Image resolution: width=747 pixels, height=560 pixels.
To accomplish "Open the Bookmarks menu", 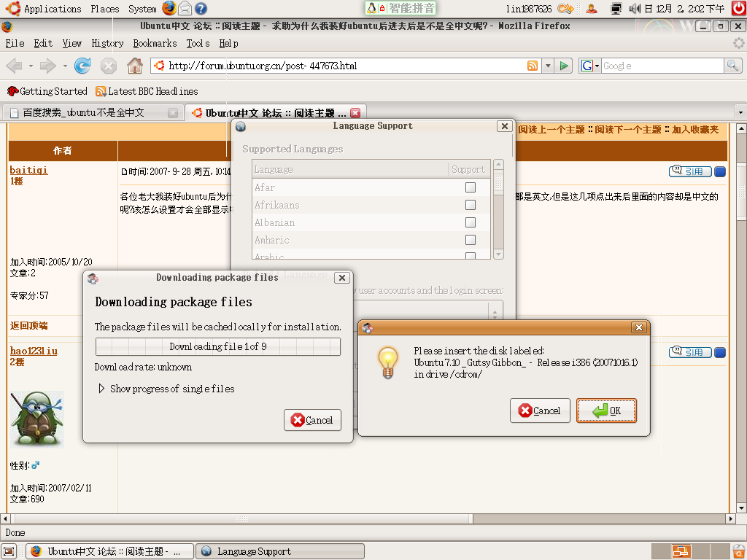I will tap(155, 43).
